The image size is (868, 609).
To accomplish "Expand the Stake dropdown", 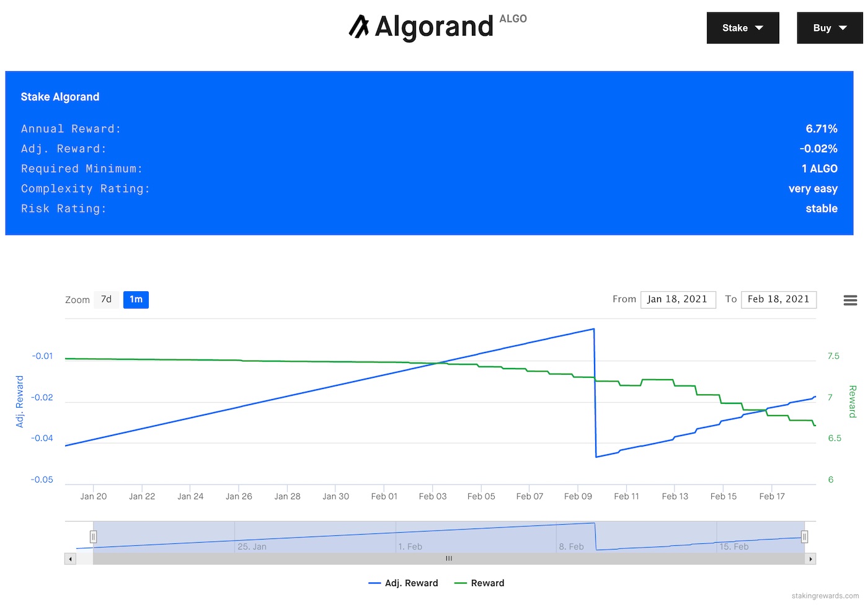I will [742, 28].
